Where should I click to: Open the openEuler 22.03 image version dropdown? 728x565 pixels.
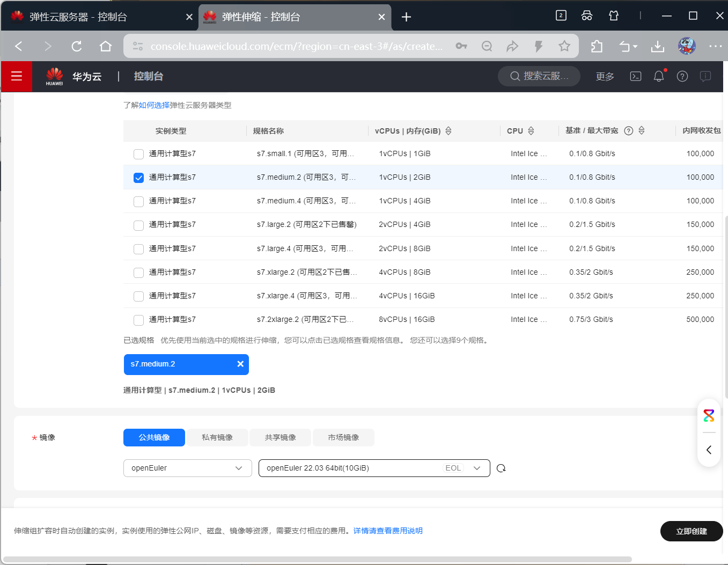[374, 468]
